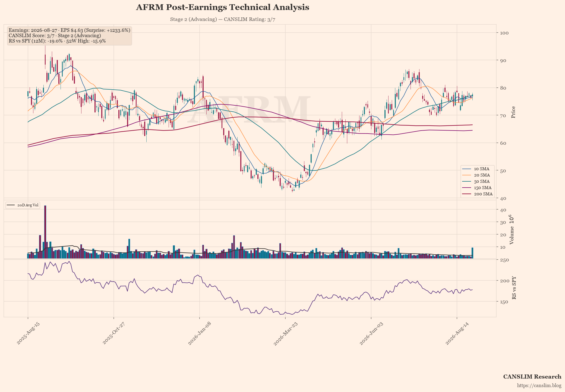This screenshot has width=565, height=392.
Task: Click the '2026-Jan-08' date tick label
Action: (200, 334)
